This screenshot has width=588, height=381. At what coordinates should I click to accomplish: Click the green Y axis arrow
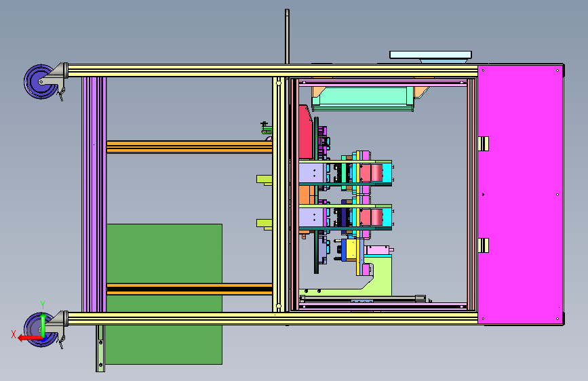(x=43, y=325)
